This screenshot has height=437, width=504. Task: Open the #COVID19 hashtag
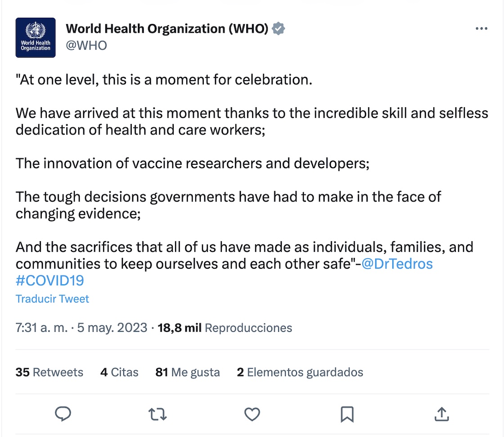click(50, 280)
